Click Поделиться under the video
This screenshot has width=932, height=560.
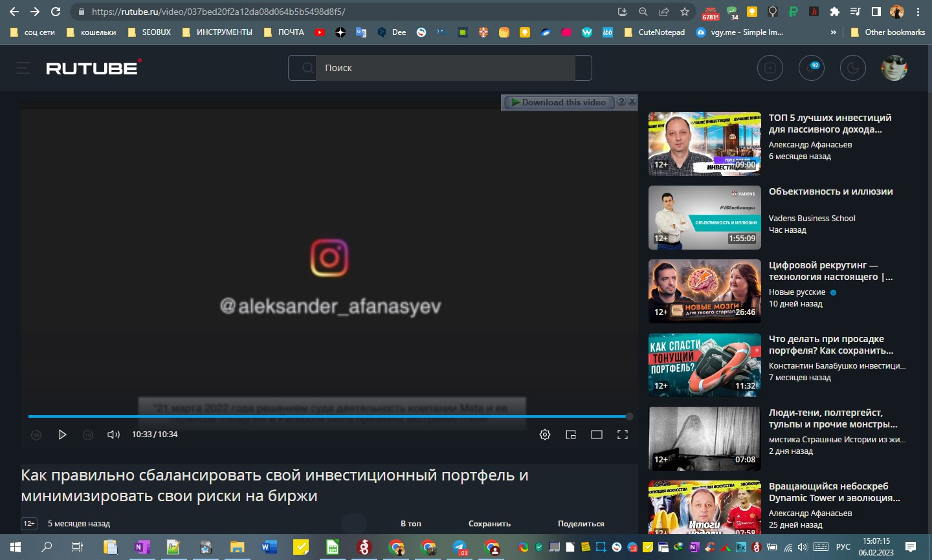[x=581, y=524]
